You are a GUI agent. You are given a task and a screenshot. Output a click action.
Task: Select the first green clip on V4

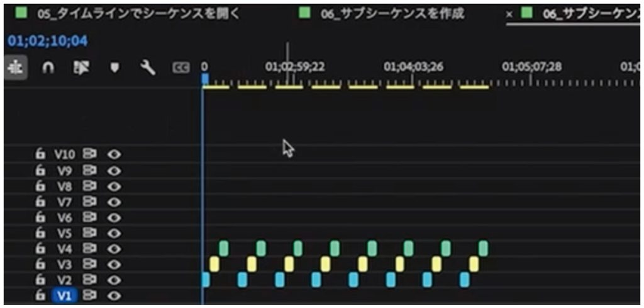coord(223,248)
